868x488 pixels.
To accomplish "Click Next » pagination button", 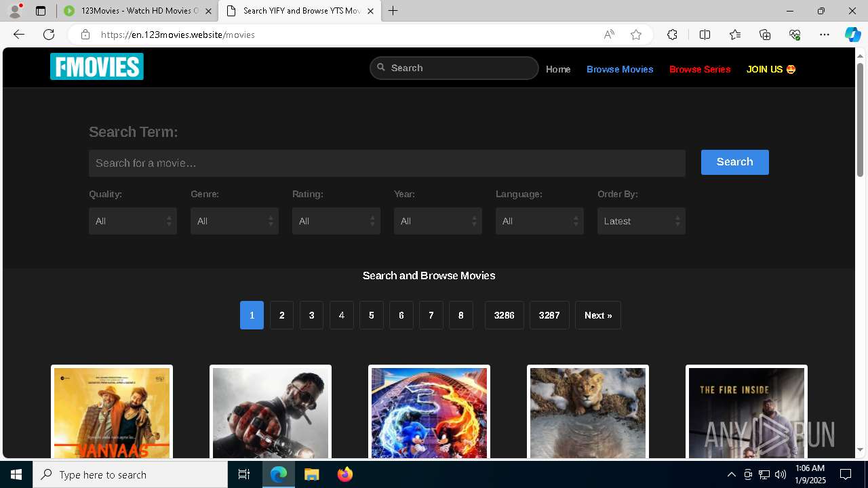I will coord(598,315).
